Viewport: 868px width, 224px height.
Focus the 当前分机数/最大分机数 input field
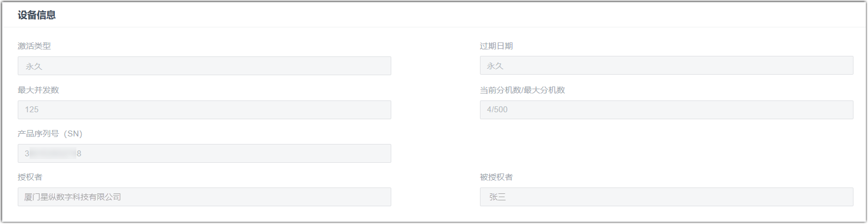click(666, 110)
